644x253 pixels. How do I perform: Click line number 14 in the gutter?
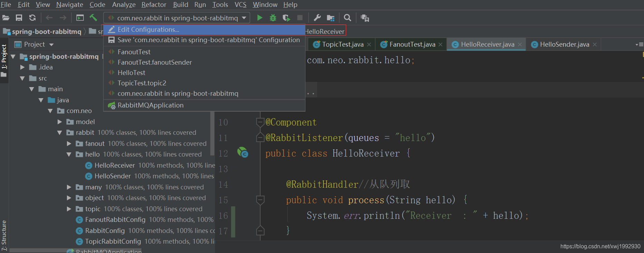[x=223, y=185]
